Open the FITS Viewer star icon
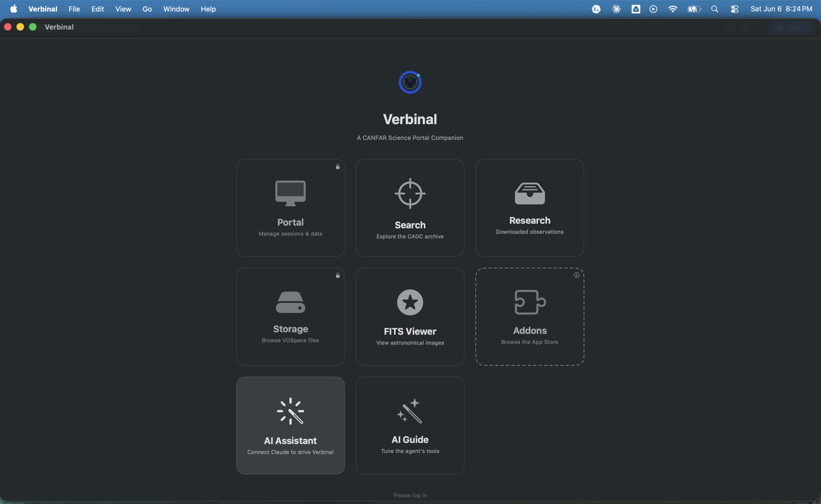The width and height of the screenshot is (821, 504). point(410,302)
